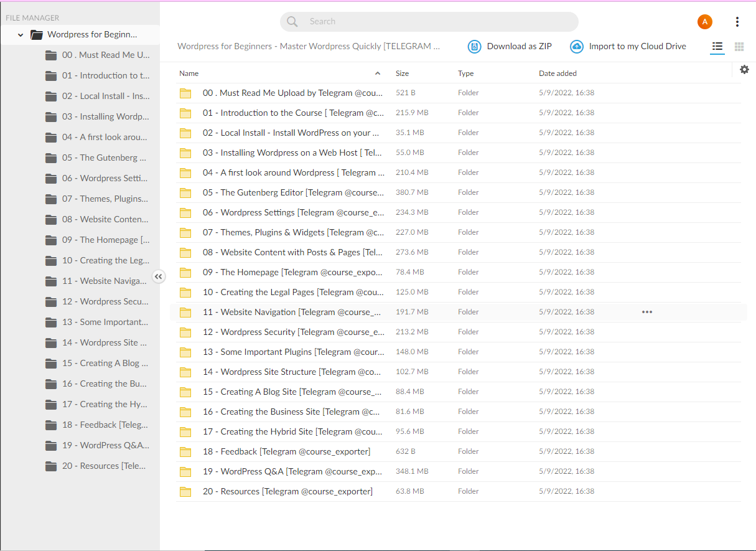Select 01 - Introduction to the Course row

point(459,113)
